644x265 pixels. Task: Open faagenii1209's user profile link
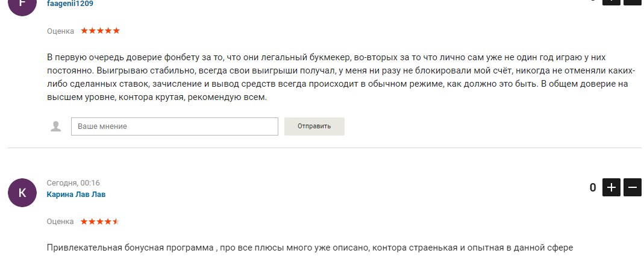70,4
